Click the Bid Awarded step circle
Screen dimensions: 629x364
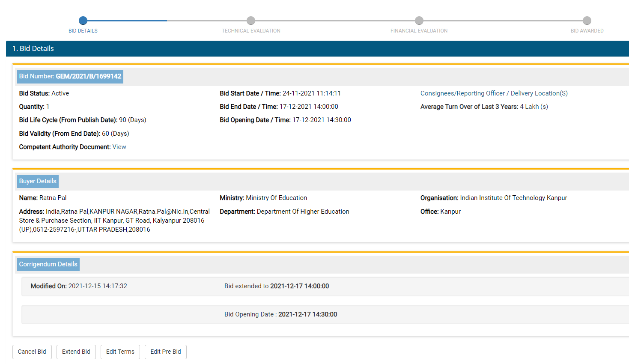[x=587, y=21]
